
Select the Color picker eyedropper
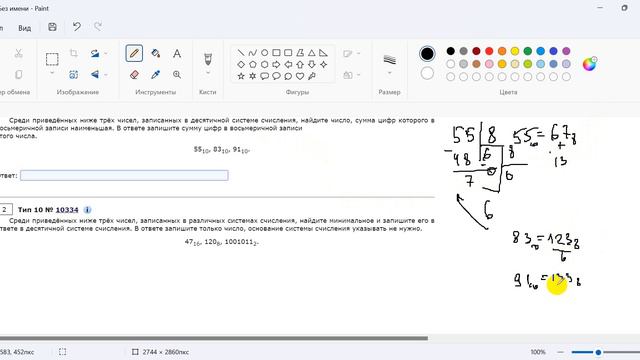(x=156, y=75)
